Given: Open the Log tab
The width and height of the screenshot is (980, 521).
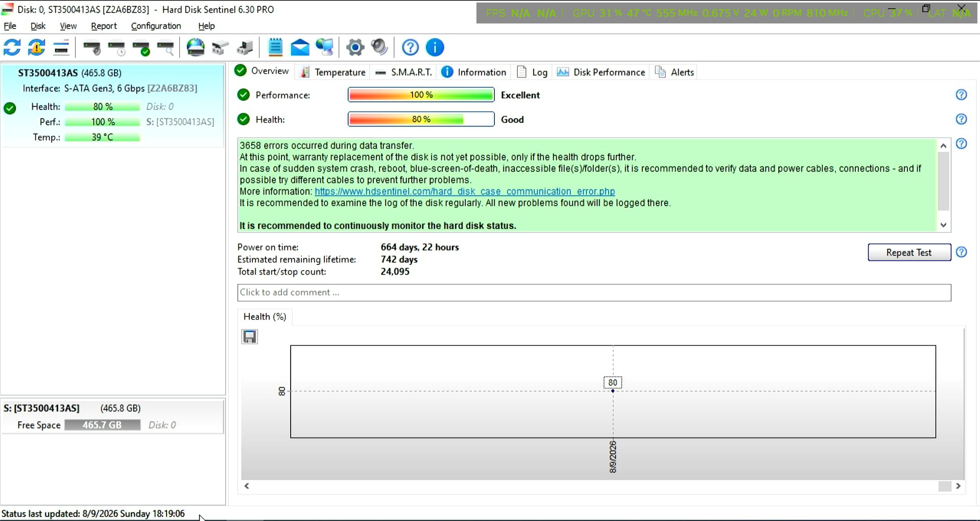Looking at the screenshot, I should click(x=532, y=72).
